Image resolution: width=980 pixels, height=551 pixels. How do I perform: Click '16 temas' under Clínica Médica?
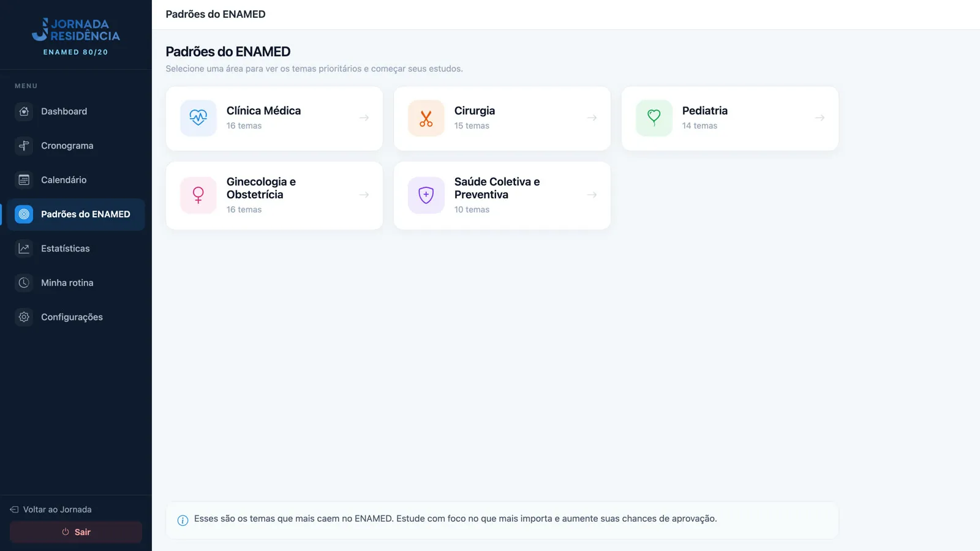(x=244, y=126)
